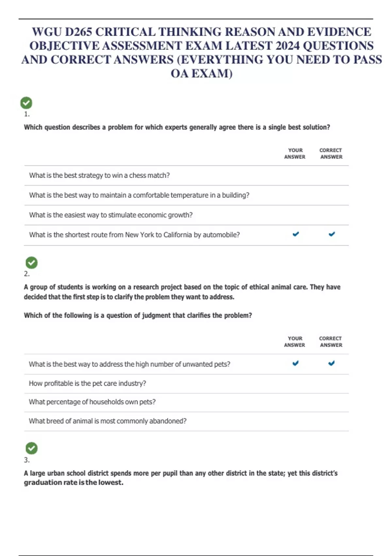Select the percentage of households own pets option
Viewport: 392px width, 556px height.
92,402
